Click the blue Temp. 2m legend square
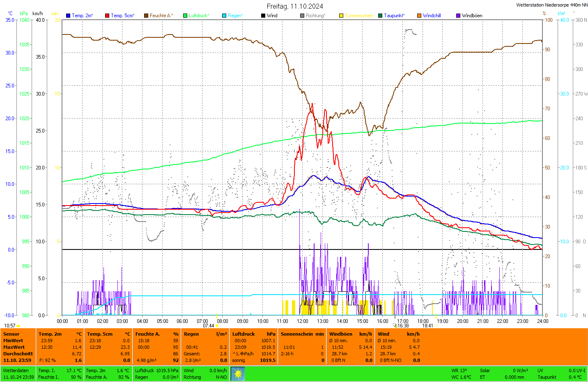Image resolution: width=588 pixels, height=382 pixels. pyautogui.click(x=68, y=16)
